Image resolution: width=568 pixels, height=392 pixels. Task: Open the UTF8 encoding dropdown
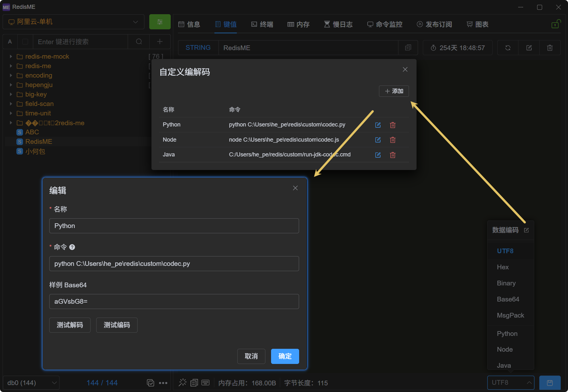point(511,383)
